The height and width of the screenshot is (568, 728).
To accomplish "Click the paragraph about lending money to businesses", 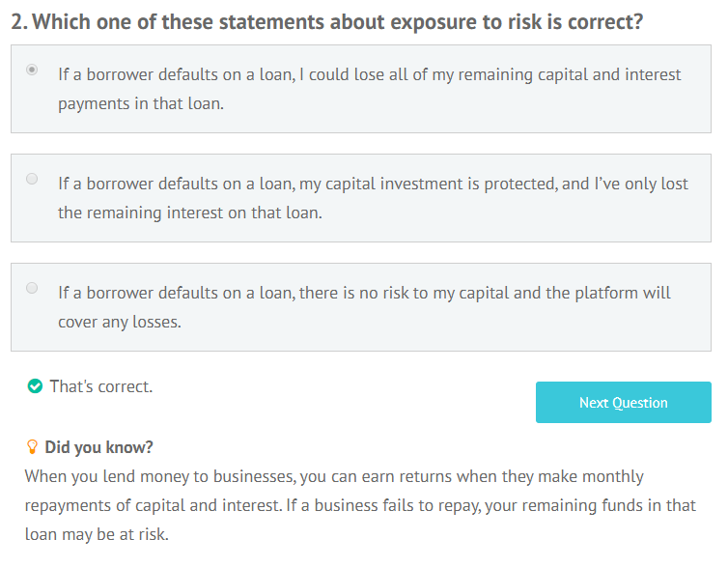I will [x=360, y=505].
